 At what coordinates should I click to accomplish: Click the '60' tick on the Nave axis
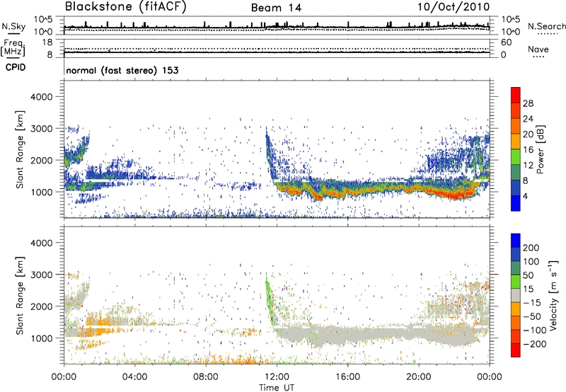tap(506, 42)
